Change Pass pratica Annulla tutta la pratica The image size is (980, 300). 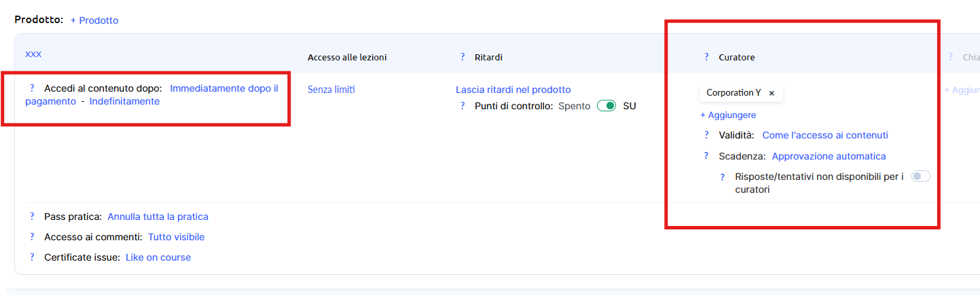tap(158, 217)
